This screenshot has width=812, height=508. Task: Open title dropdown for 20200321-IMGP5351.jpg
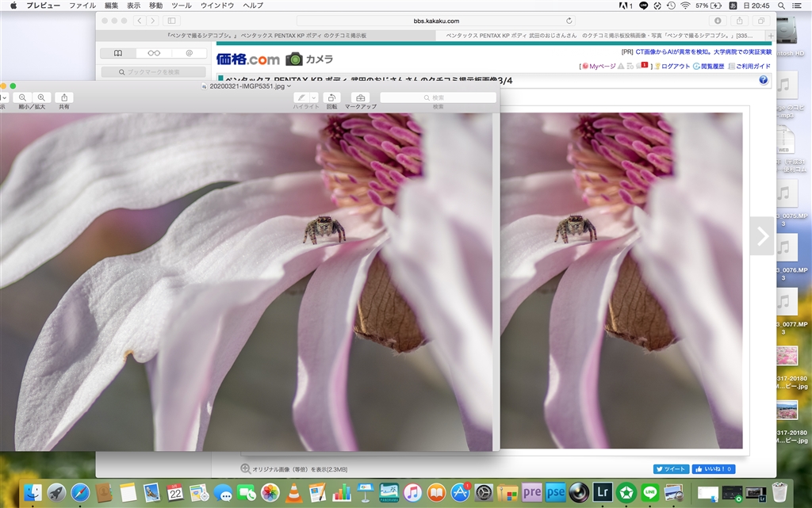(289, 86)
